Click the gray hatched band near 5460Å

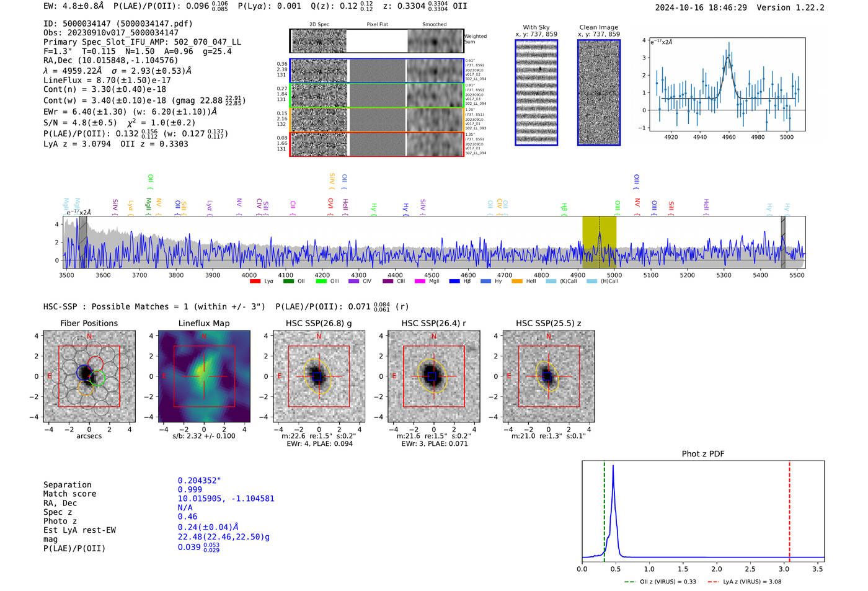(x=783, y=242)
